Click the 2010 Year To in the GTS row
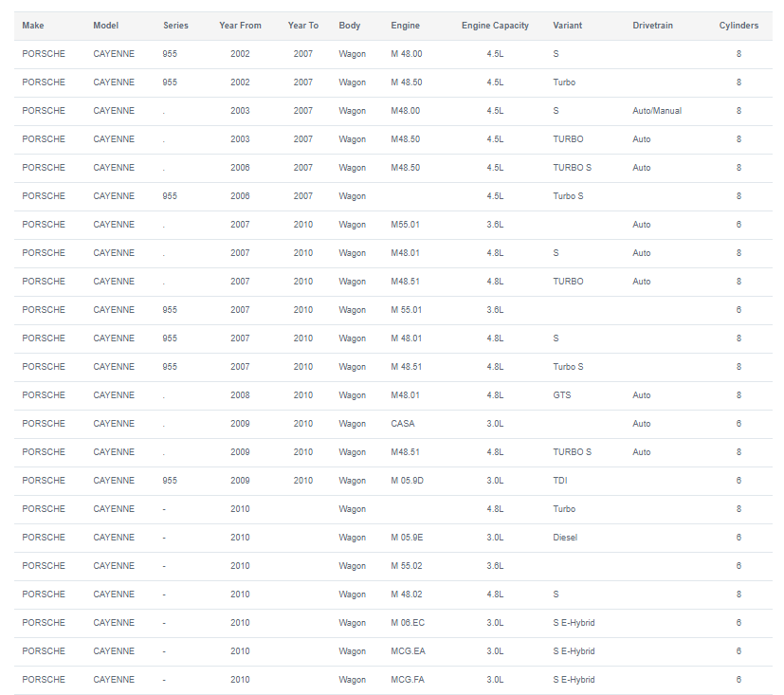Screen dimensions: 784x695 (303, 395)
